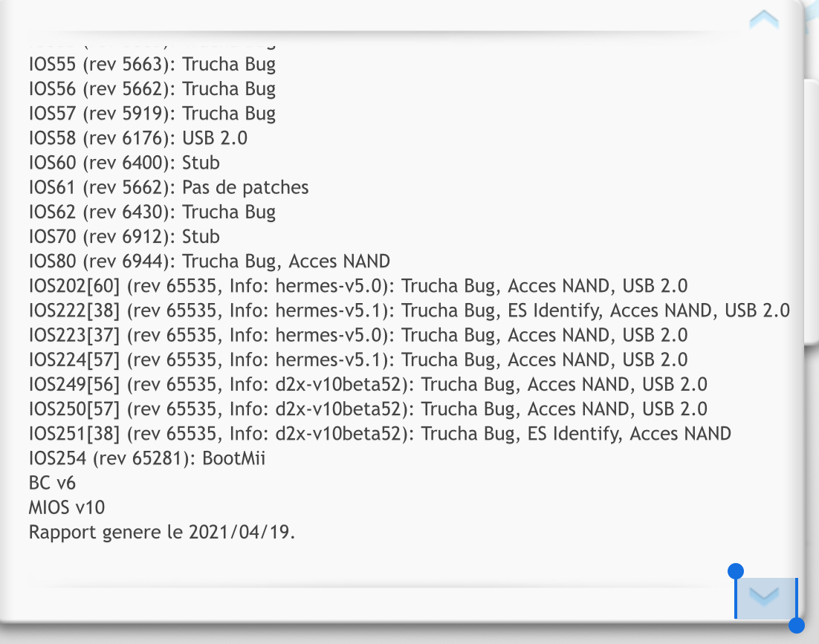Image resolution: width=819 pixels, height=644 pixels.
Task: Click the lower blue selection handle
Action: [x=796, y=625]
